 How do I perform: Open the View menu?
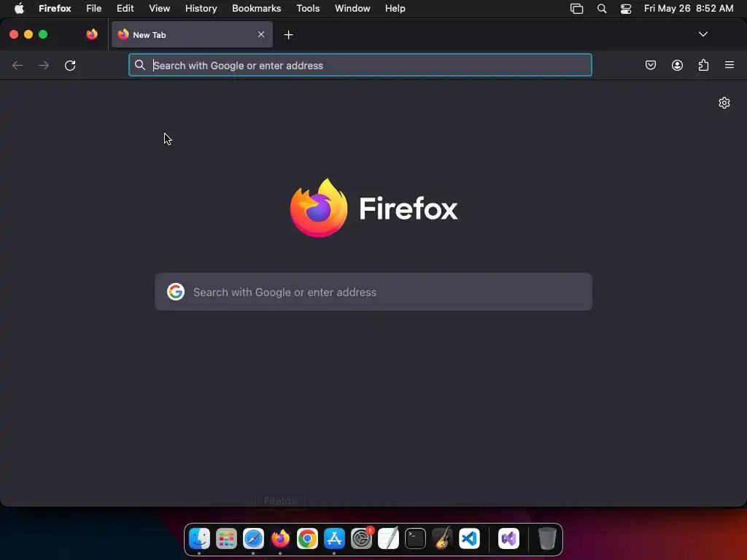click(160, 9)
